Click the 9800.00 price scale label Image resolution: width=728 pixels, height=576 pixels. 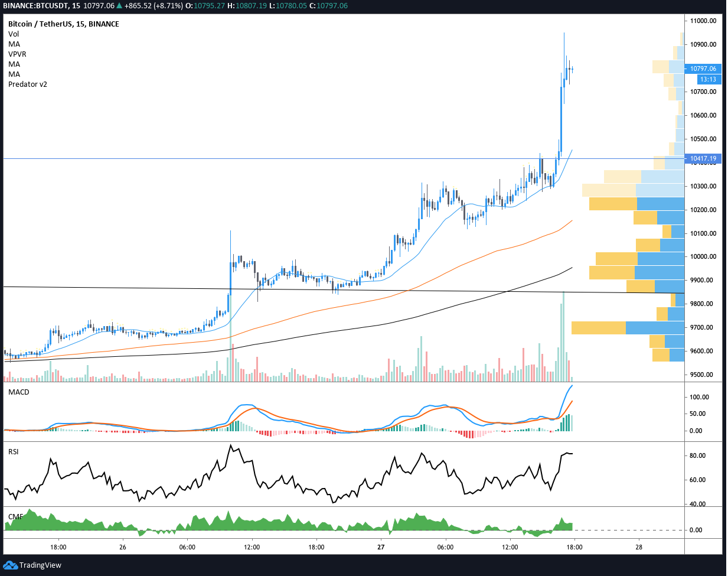click(701, 304)
